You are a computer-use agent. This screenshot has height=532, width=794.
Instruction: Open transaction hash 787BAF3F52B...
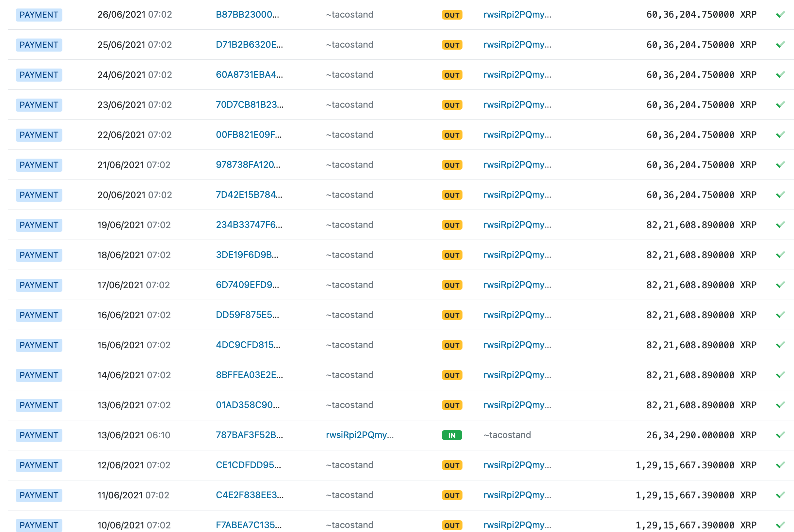coord(250,435)
